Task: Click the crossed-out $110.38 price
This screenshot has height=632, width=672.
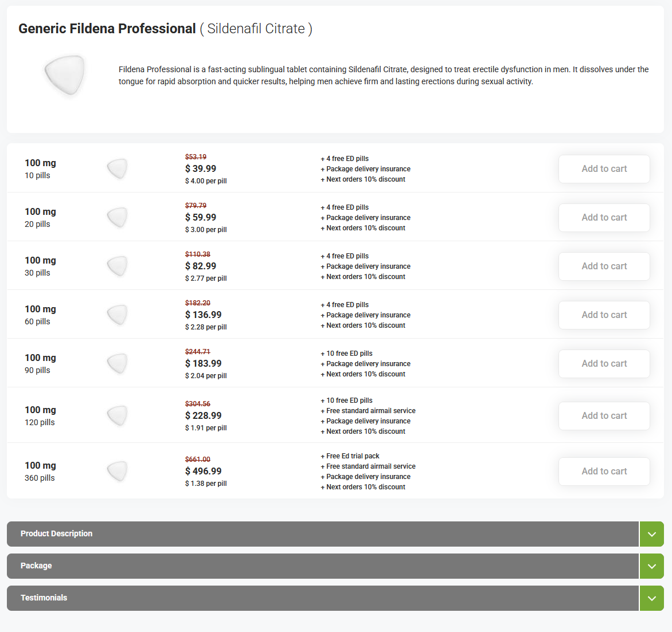Action: coord(198,254)
